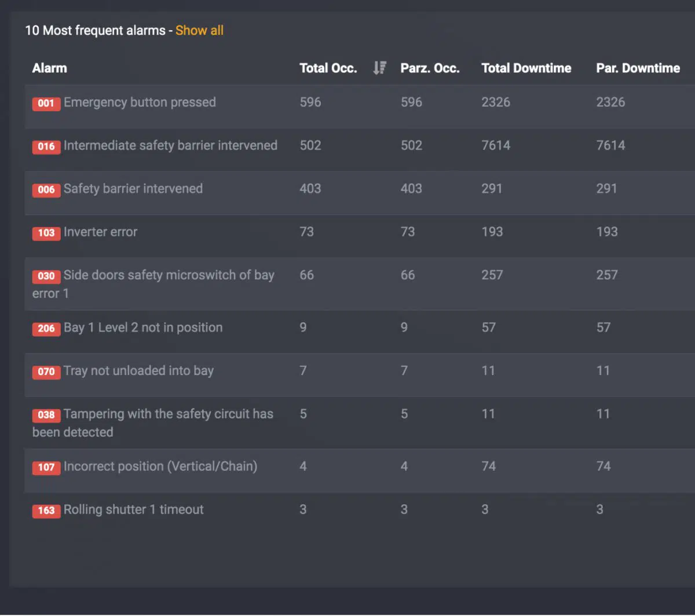The width and height of the screenshot is (695, 616).
Task: Click the 7614 total downtime value
Action: tap(496, 145)
